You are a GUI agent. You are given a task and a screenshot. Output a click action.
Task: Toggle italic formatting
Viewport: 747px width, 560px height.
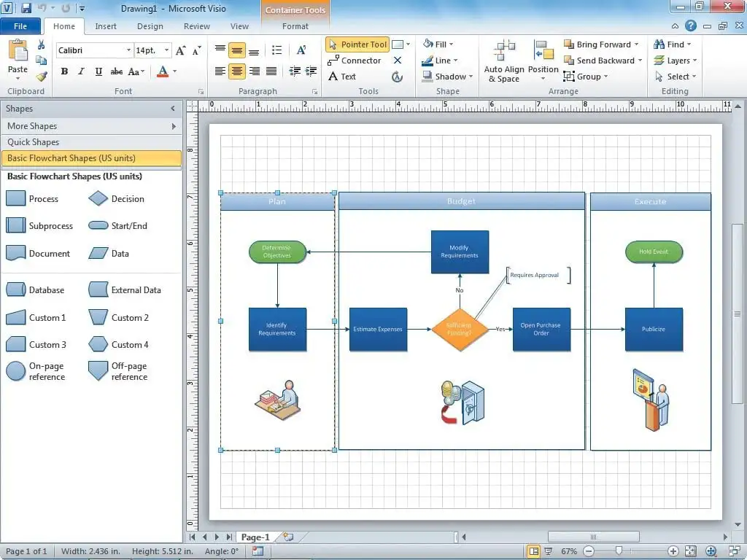click(80, 71)
